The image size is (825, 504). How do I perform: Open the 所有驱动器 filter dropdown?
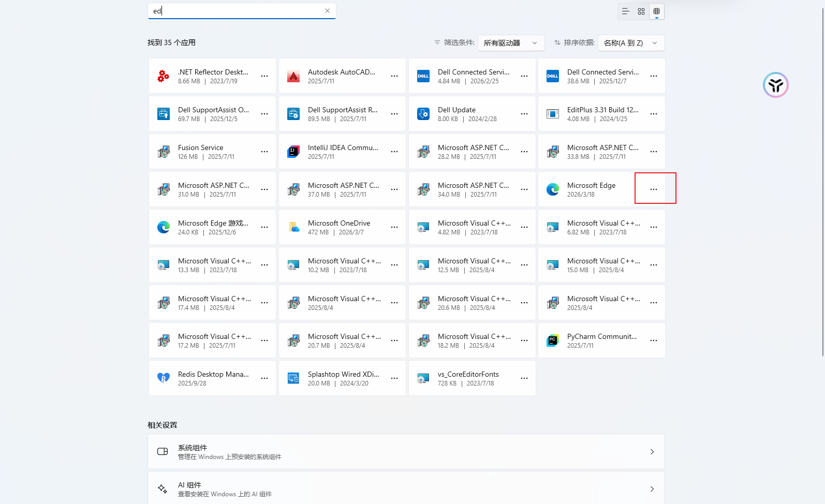pyautogui.click(x=511, y=43)
